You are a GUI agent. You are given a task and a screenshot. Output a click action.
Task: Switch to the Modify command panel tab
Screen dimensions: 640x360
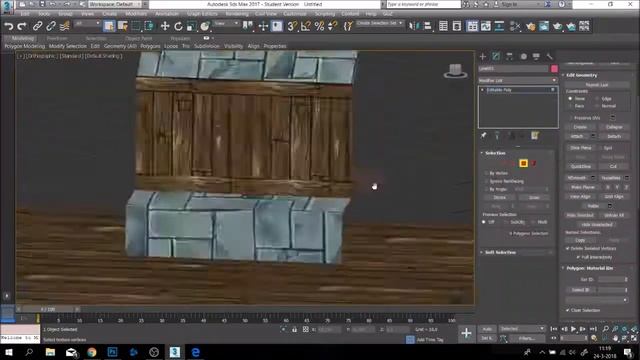click(496, 56)
